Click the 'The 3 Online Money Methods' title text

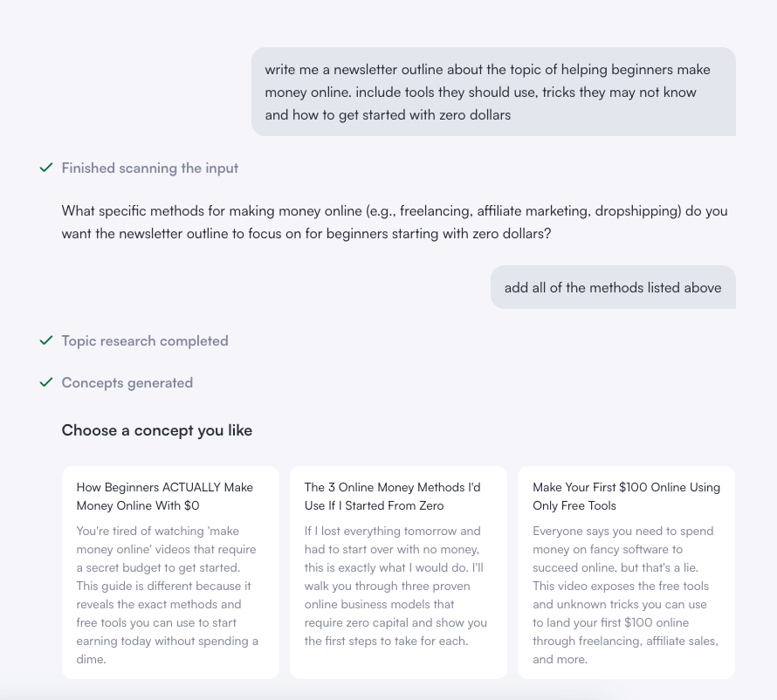[x=393, y=496]
